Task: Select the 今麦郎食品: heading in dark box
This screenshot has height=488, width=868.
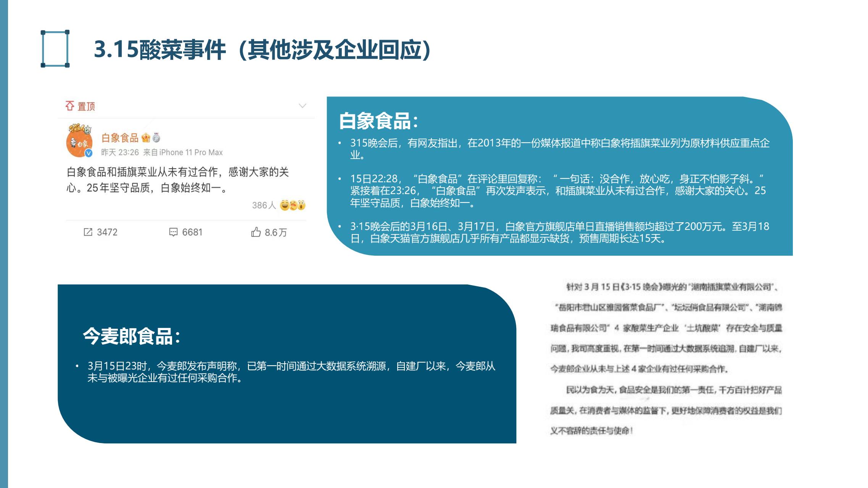Action: tap(131, 336)
